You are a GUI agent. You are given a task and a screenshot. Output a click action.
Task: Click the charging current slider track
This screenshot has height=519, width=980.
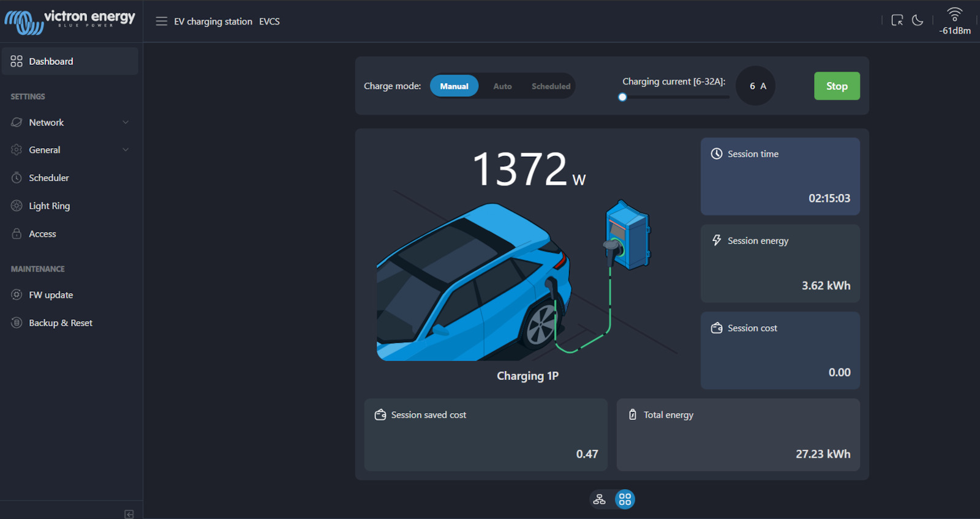coord(676,97)
